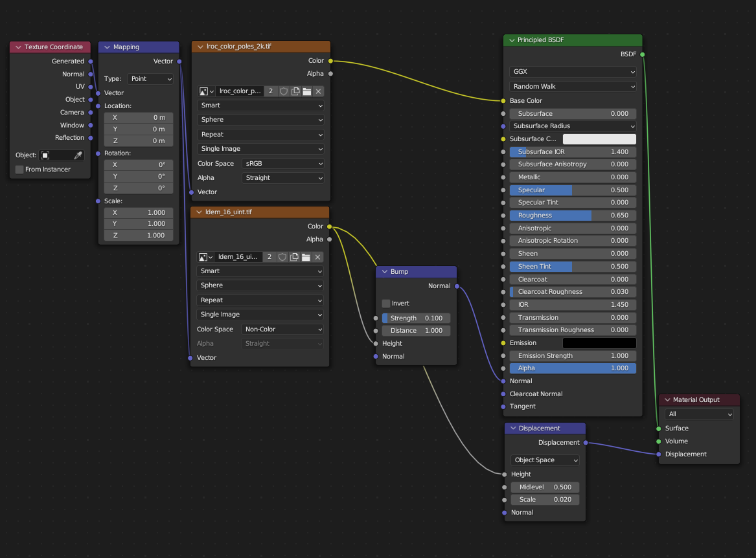Click Base Color input socket

click(x=503, y=101)
